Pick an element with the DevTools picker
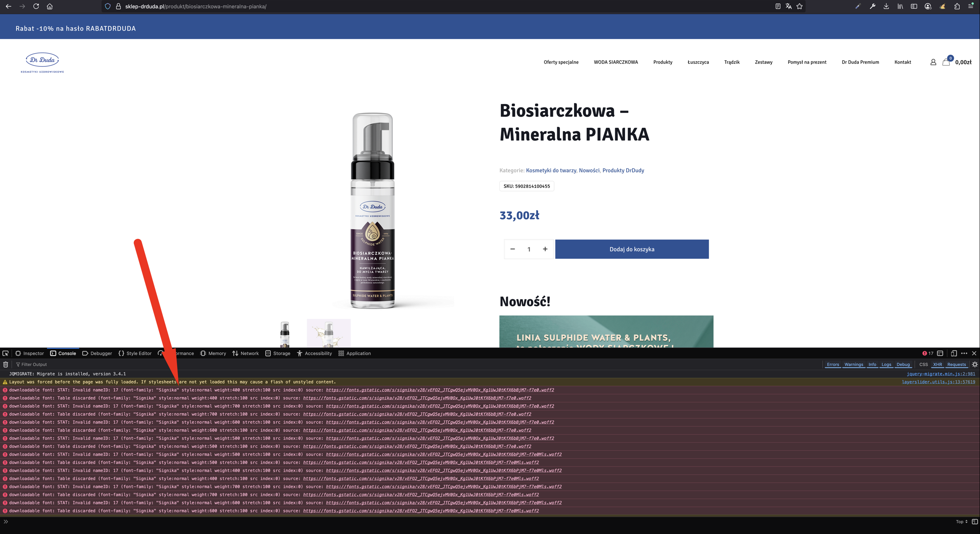Image resolution: width=980 pixels, height=534 pixels. (x=5, y=353)
